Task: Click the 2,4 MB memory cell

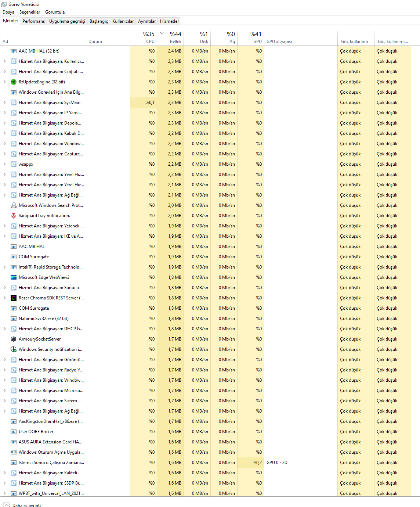Action: [170, 51]
